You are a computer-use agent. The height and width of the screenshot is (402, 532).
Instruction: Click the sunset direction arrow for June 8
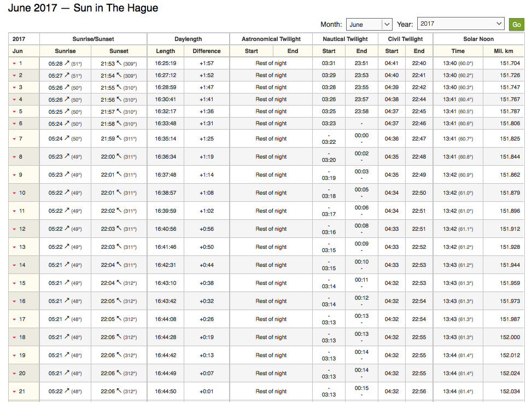pyautogui.click(x=119, y=157)
